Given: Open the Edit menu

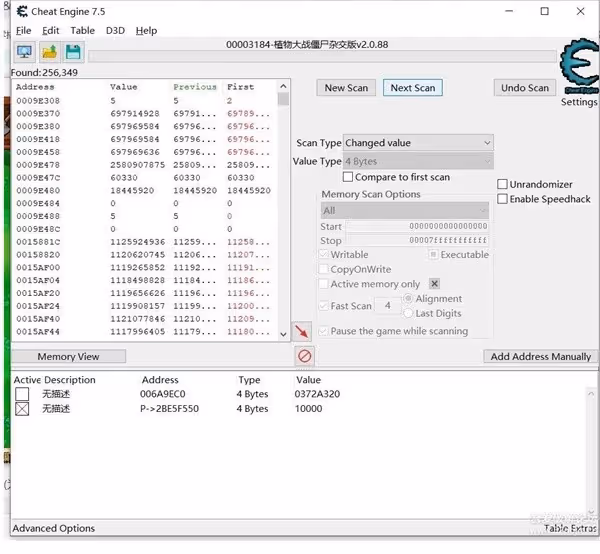Looking at the screenshot, I should click(x=51, y=31).
